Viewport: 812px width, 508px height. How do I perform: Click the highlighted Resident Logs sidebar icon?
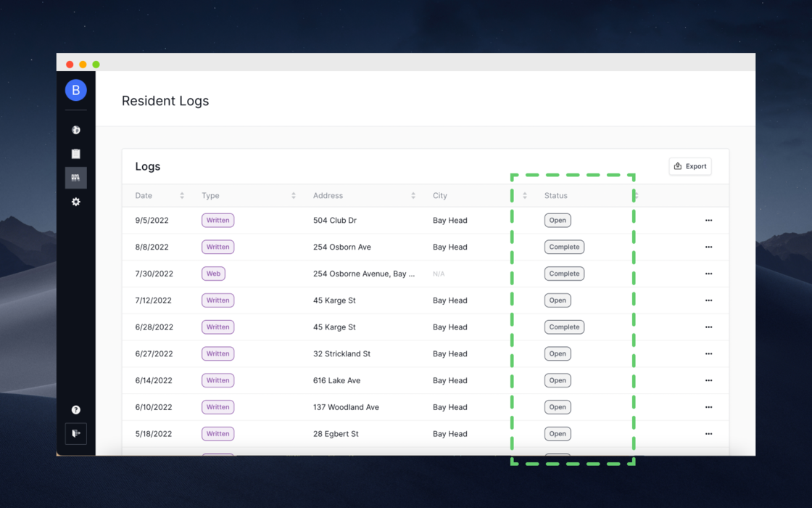pos(76,177)
